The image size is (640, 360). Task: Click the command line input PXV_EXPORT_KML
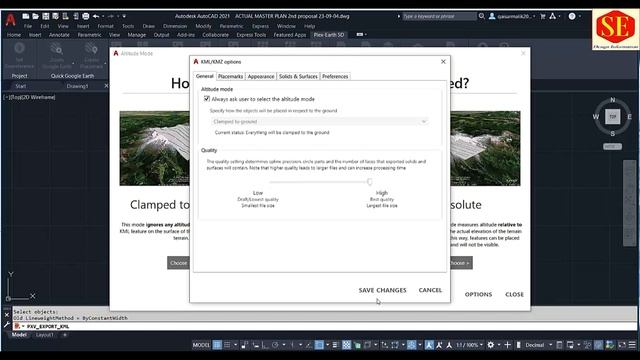coord(48,327)
